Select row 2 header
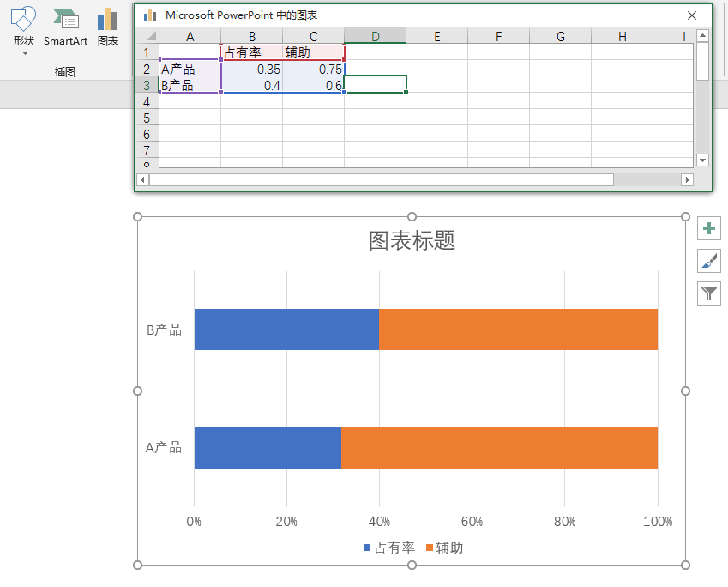 [147, 69]
